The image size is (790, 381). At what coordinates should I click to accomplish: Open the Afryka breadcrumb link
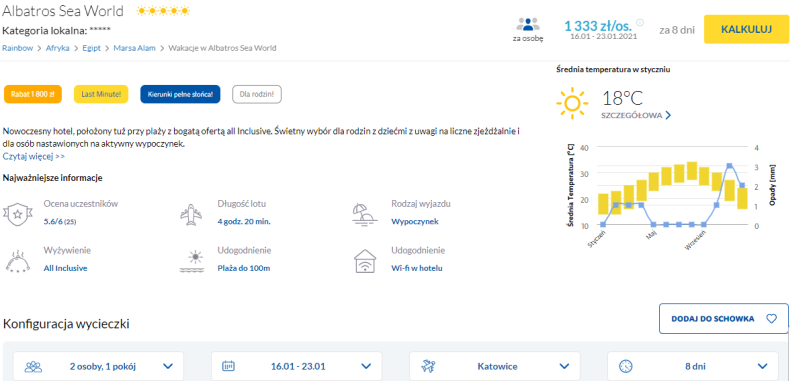coord(57,48)
